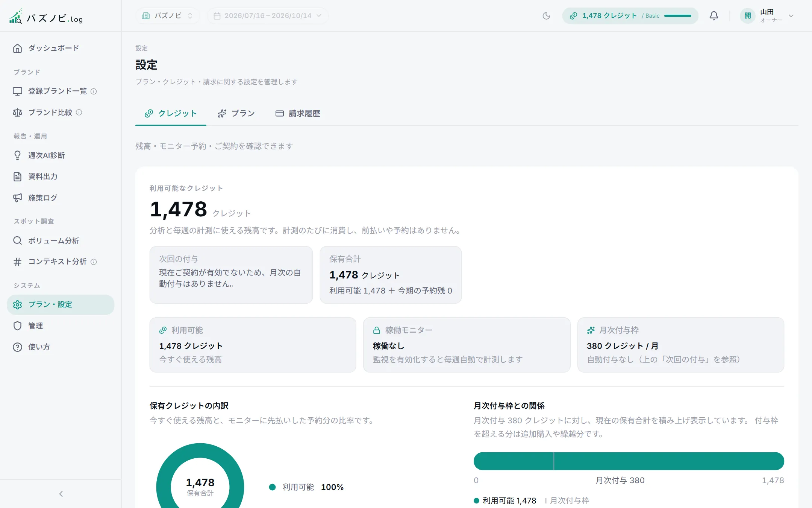Click the 月次付与枠 sparkle icon
This screenshot has height=508, width=812.
[591, 330]
